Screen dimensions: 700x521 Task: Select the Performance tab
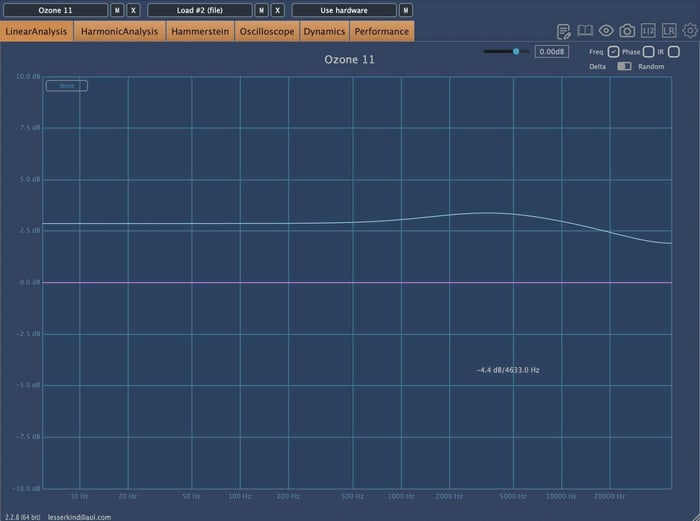[x=382, y=31]
